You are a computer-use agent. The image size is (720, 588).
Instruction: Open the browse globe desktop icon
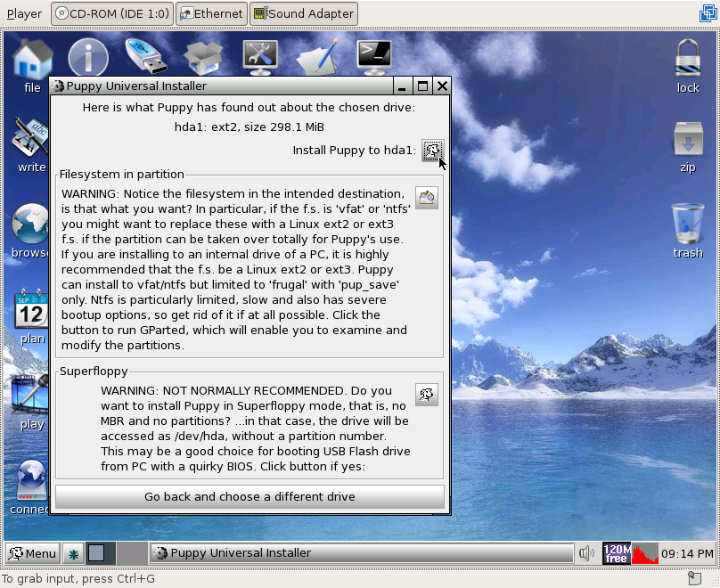point(30,232)
